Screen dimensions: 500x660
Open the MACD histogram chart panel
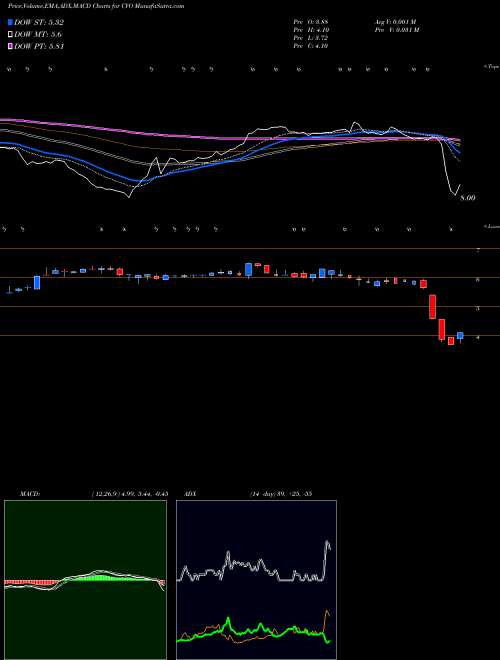click(85, 580)
